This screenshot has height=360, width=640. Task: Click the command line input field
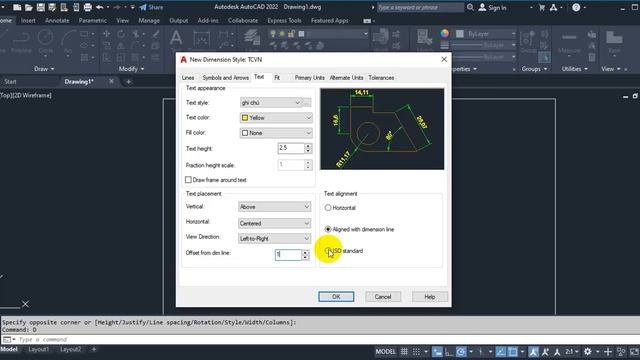point(327,340)
